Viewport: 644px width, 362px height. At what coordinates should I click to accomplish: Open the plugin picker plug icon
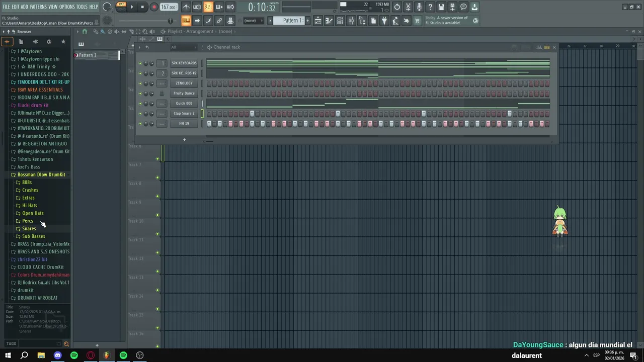384,21
